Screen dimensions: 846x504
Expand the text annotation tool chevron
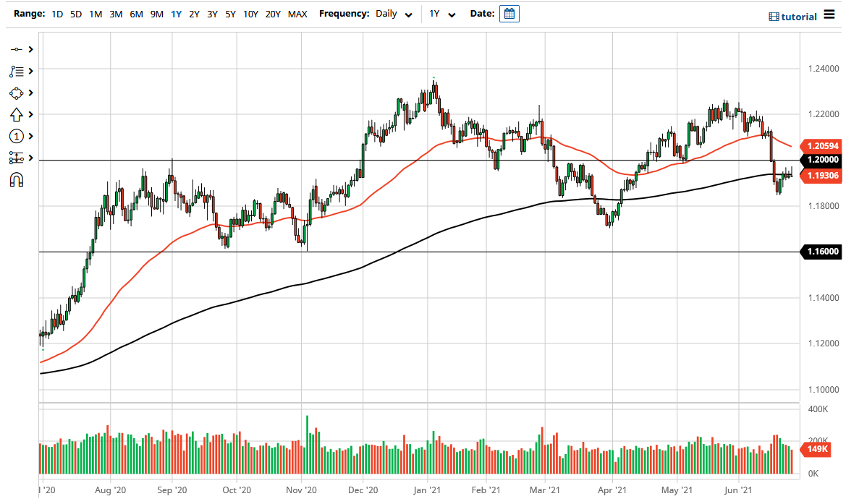[30, 71]
